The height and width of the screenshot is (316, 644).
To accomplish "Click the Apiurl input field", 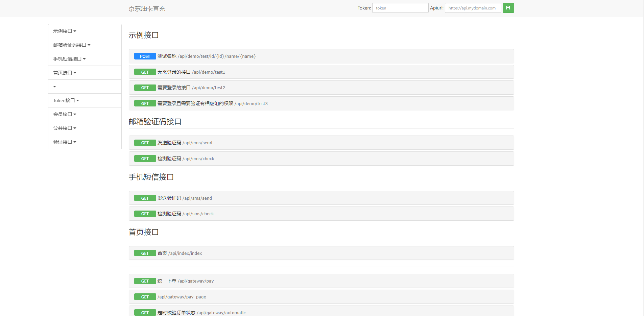I will (473, 8).
